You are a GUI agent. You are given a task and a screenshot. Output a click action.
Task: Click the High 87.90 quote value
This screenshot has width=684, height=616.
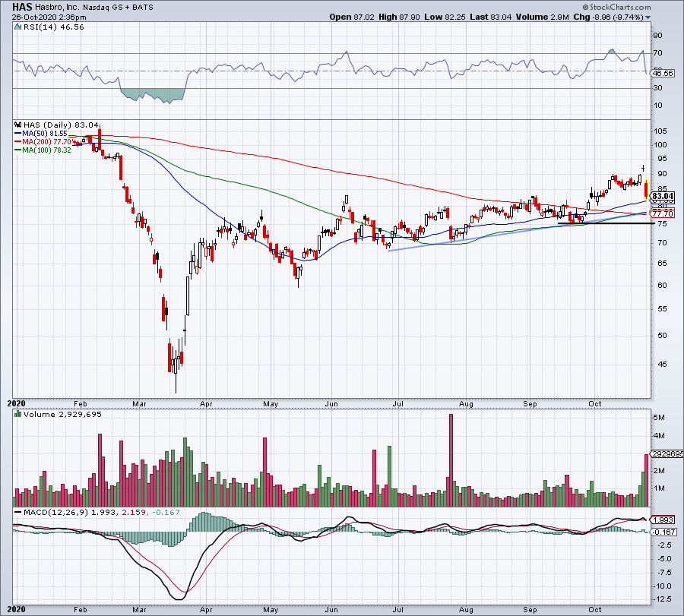click(399, 17)
